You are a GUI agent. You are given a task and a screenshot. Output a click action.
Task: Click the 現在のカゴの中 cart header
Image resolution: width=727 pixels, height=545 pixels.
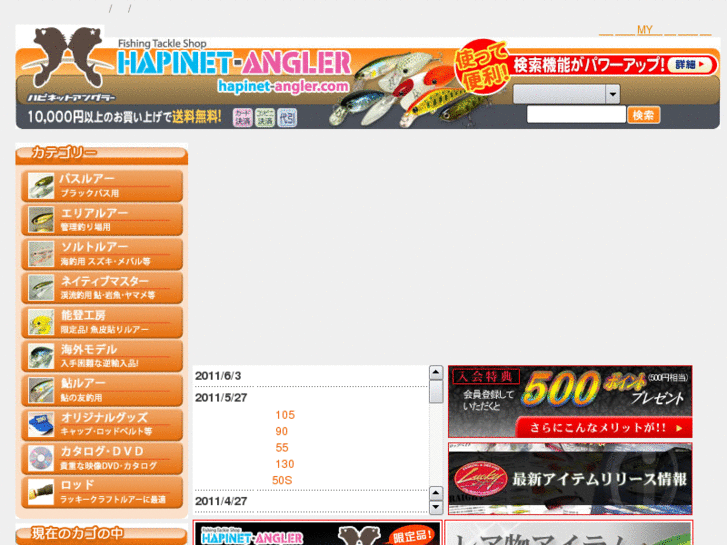pos(102,534)
